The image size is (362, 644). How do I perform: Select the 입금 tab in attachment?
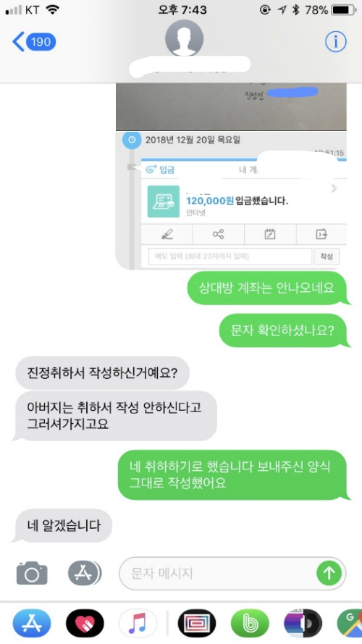coord(161,170)
